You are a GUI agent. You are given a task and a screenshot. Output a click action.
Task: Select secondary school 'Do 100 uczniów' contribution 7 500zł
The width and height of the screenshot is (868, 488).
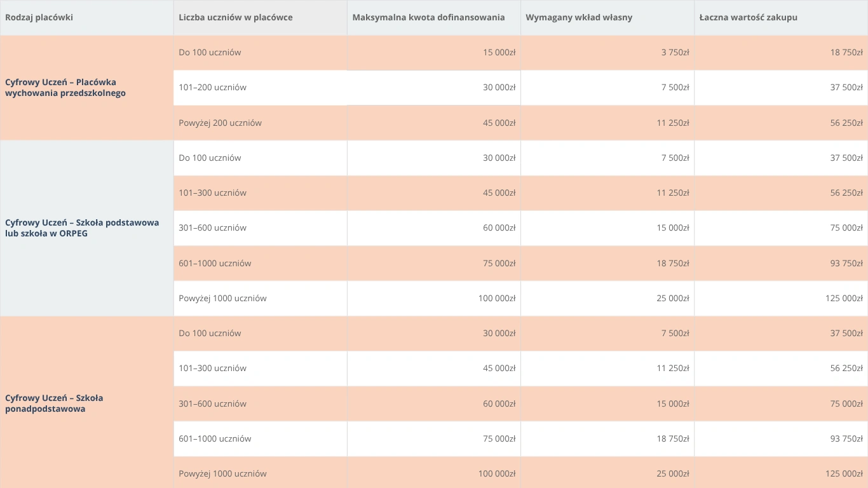click(x=607, y=334)
